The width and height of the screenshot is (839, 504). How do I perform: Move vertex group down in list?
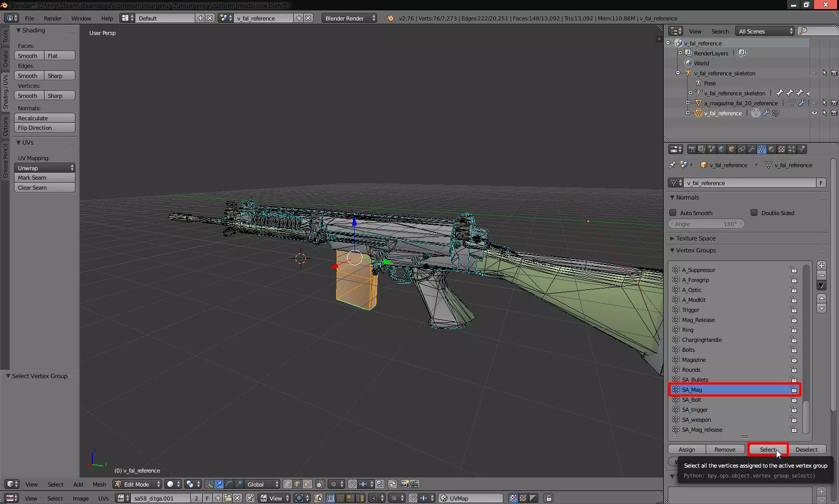click(x=822, y=308)
